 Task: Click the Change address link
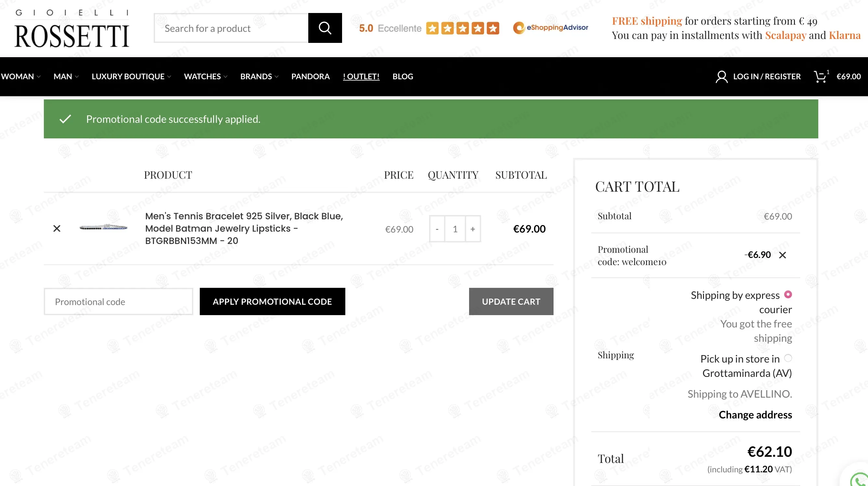coord(755,415)
